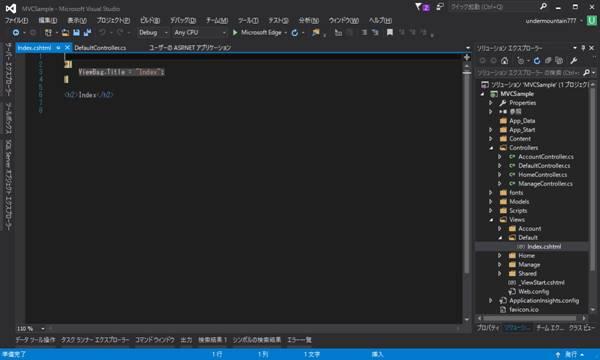Select Web.config under Views
This screenshot has height=360, width=600.
coord(533,292)
